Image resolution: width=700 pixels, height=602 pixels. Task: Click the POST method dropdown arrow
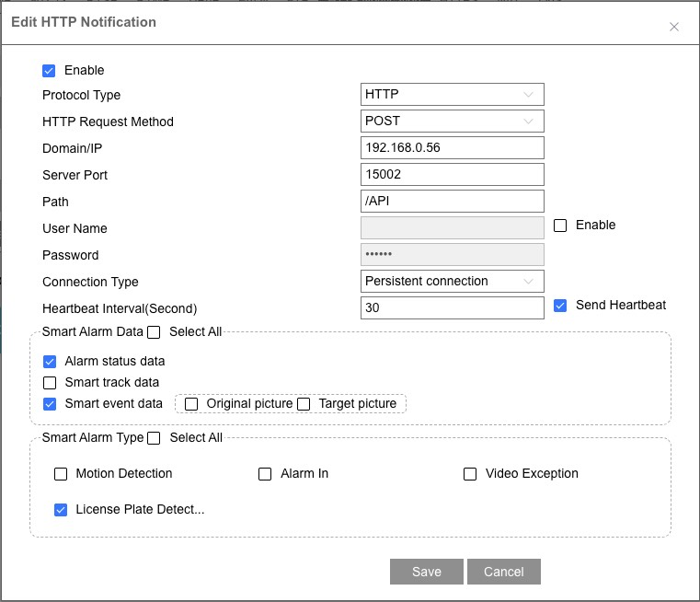point(528,122)
